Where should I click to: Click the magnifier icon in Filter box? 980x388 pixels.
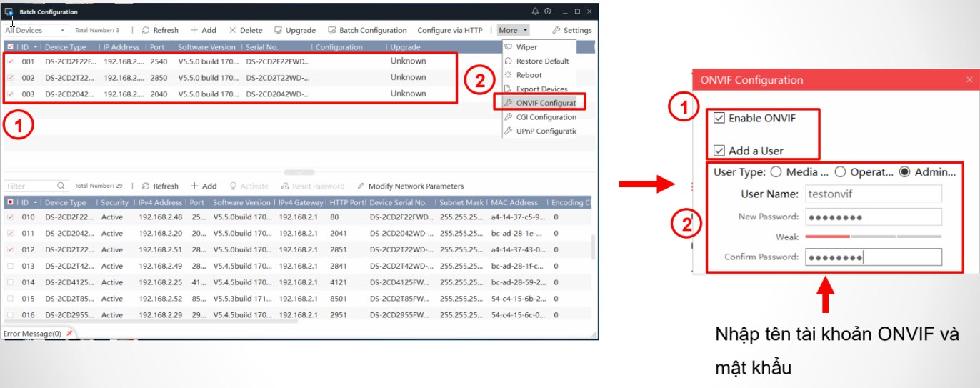click(x=61, y=186)
